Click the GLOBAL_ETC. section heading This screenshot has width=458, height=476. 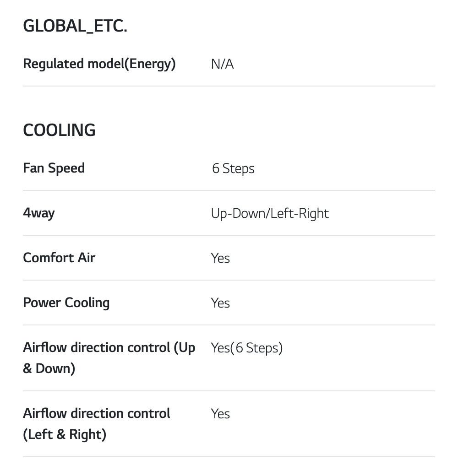pyautogui.click(x=75, y=27)
